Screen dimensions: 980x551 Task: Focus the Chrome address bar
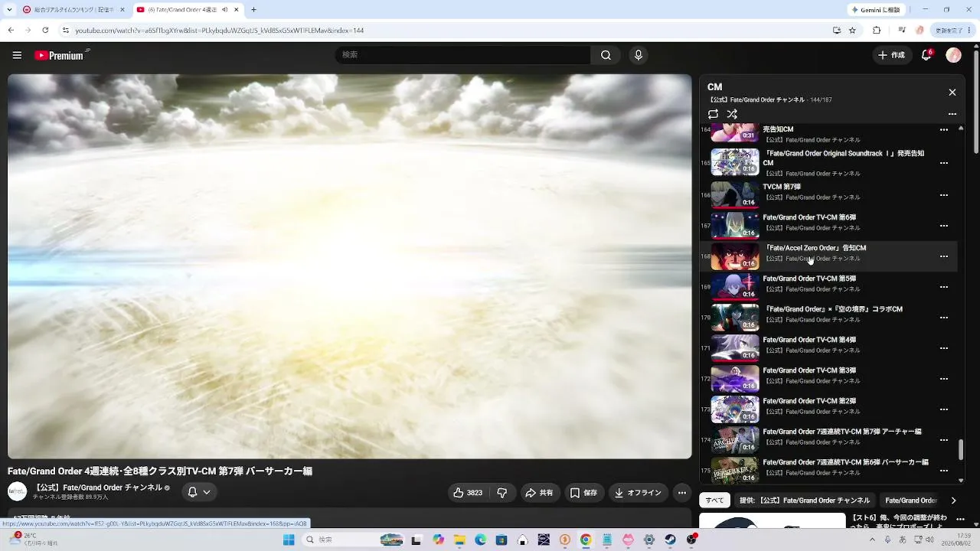(x=444, y=31)
